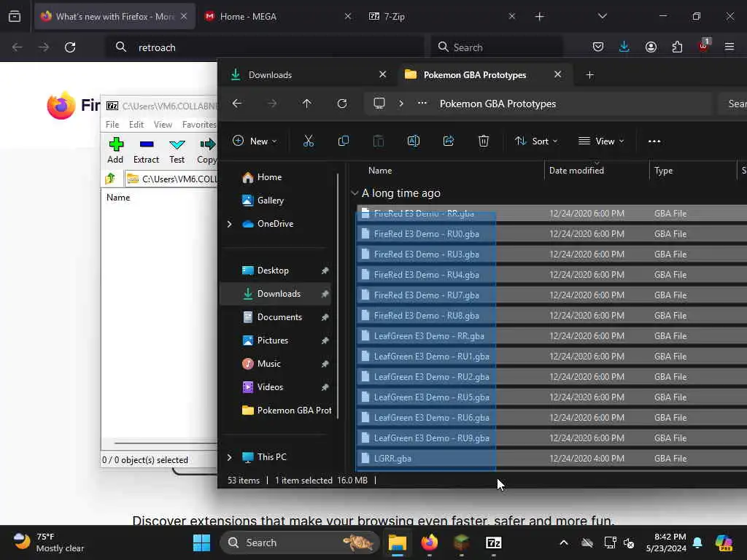Screen dimensions: 747x560
Task: Open the See more ellipsis in Explorer toolbar
Action: pos(654,141)
